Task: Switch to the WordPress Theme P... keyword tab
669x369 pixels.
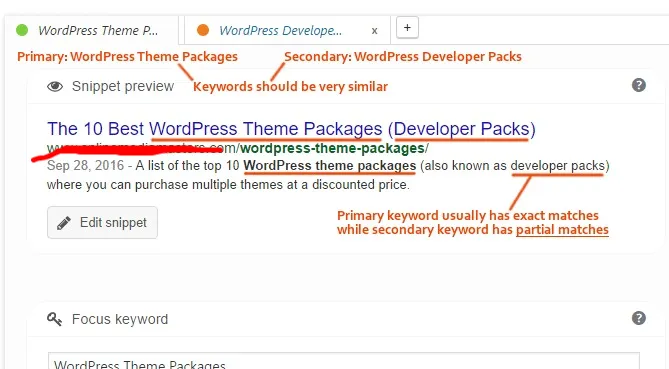Action: [x=91, y=30]
